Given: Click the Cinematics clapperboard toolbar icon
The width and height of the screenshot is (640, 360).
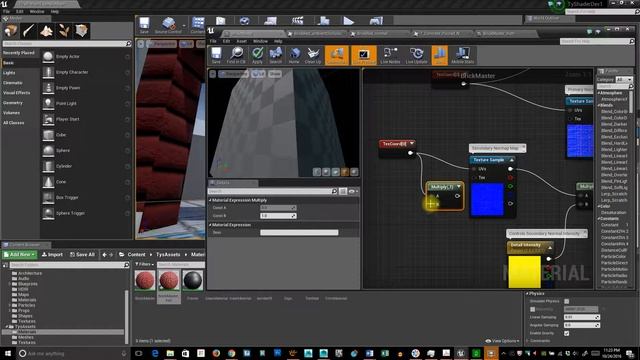Looking at the screenshot, I should (298, 21).
